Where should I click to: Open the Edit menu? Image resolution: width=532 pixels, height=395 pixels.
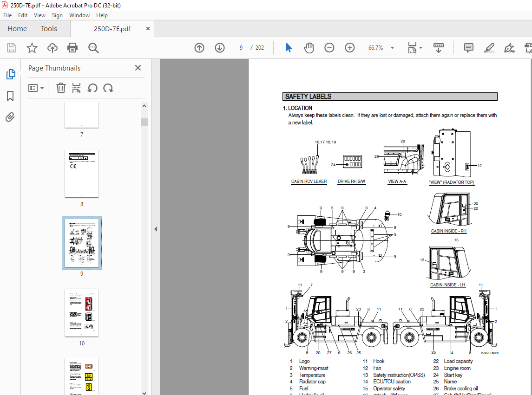[x=23, y=15]
